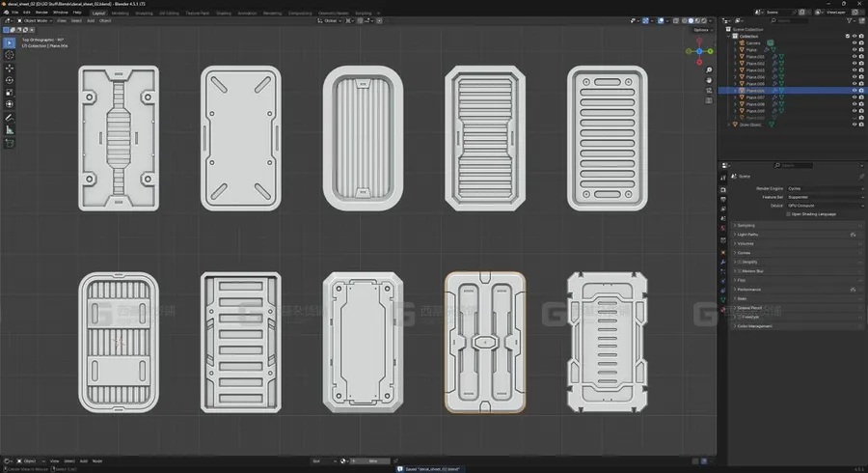Enable the Simplify checkbox
The width and height of the screenshot is (868, 473).
[739, 262]
